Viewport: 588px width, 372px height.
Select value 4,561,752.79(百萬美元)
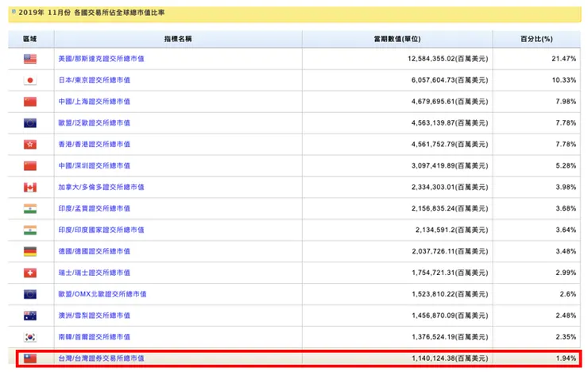click(450, 145)
